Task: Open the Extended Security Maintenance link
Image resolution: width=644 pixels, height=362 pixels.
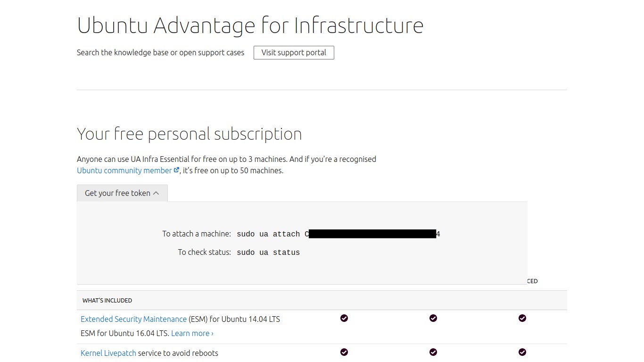Action: pos(134,319)
